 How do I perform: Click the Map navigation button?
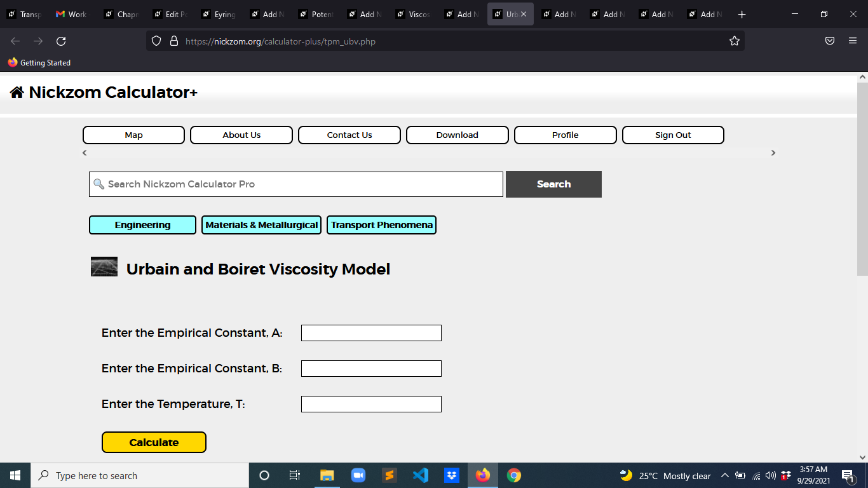pyautogui.click(x=133, y=135)
